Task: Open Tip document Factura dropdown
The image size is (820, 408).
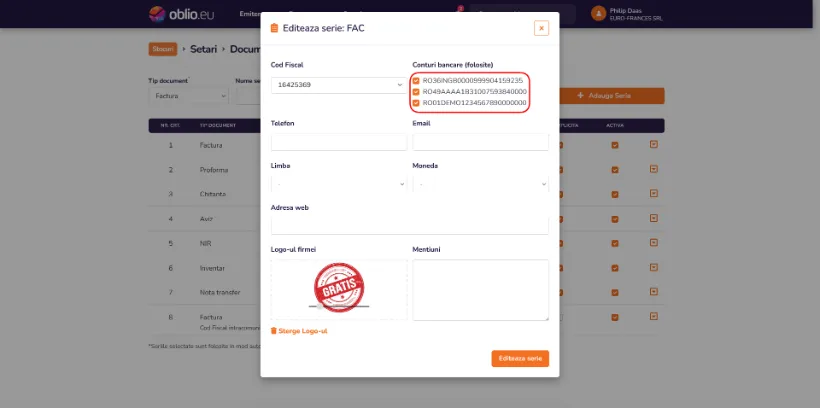Action: click(188, 96)
